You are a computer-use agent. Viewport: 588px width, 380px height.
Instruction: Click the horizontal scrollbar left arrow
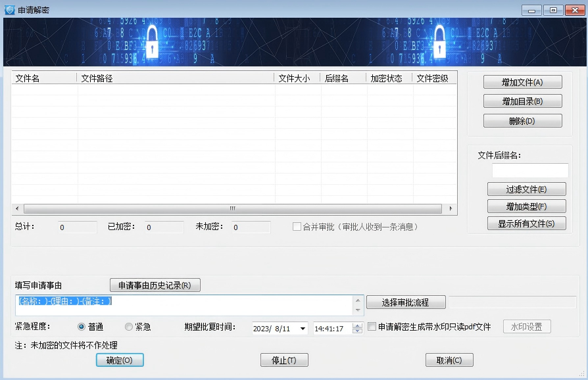17,208
